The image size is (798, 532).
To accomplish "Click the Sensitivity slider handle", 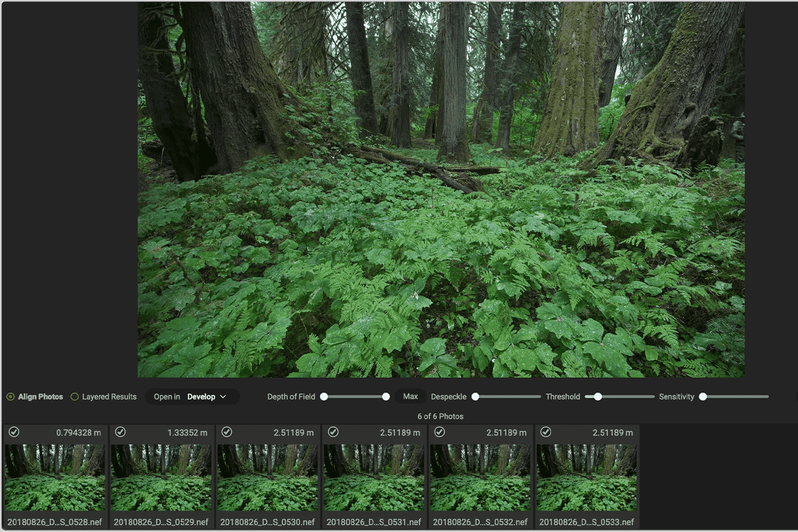I will click(x=703, y=397).
